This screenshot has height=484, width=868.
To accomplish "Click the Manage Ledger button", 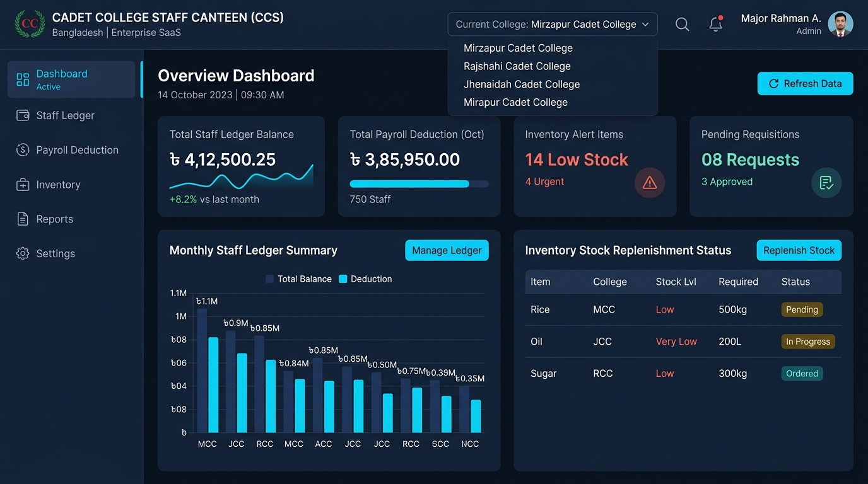I will (447, 250).
